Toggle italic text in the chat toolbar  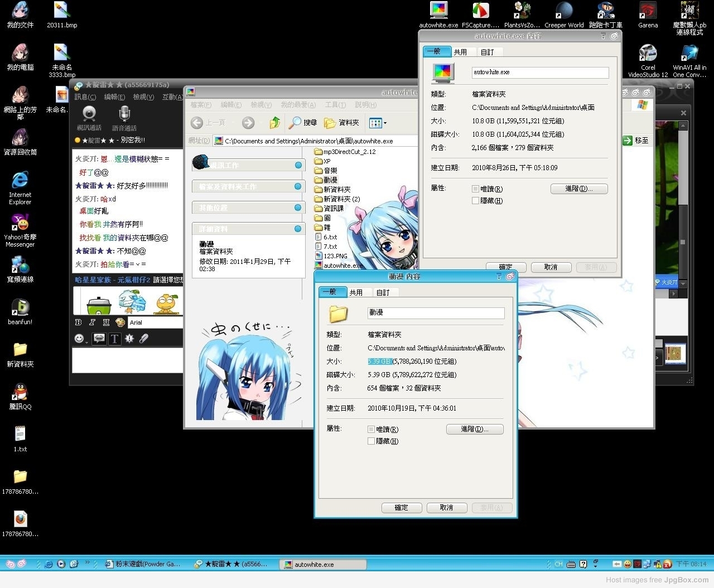[x=92, y=322]
